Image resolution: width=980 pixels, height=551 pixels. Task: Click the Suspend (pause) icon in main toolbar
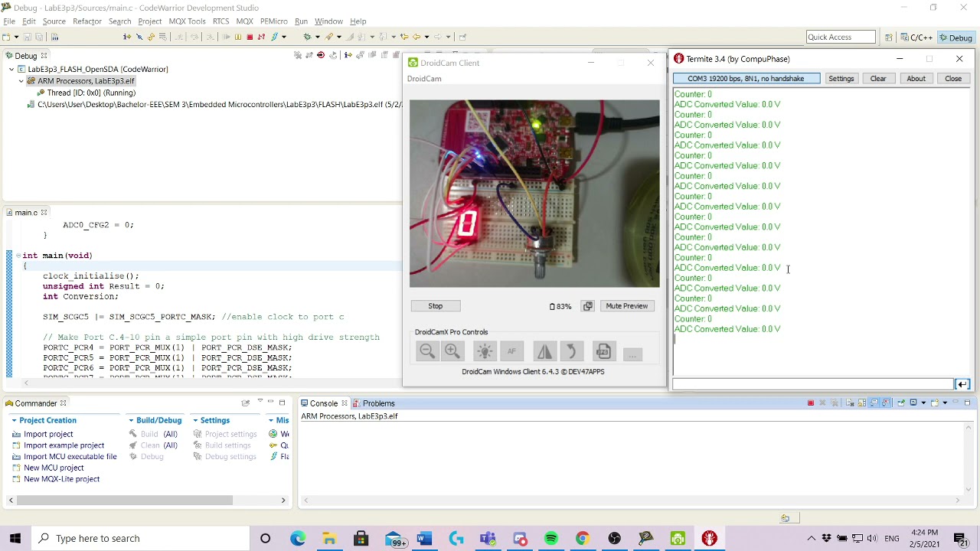238,37
